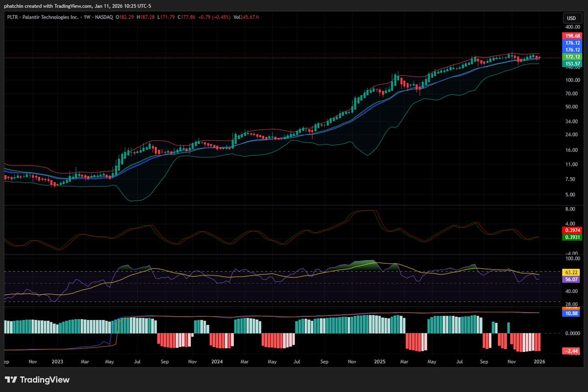Viewport: 588px width, 392px height.
Task: Click the red 198.68 price label
Action: click(572, 36)
